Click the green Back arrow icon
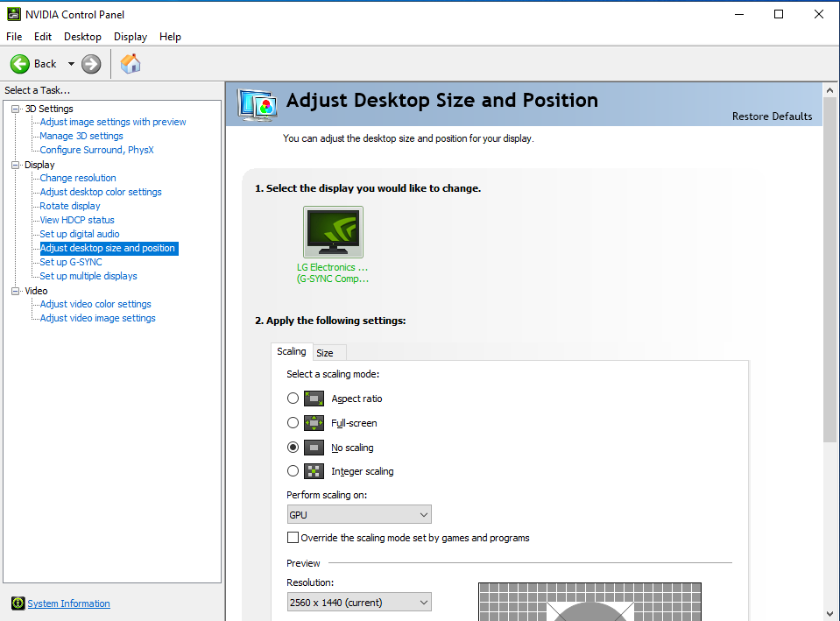Viewport: 840px width, 621px height. 20,64
